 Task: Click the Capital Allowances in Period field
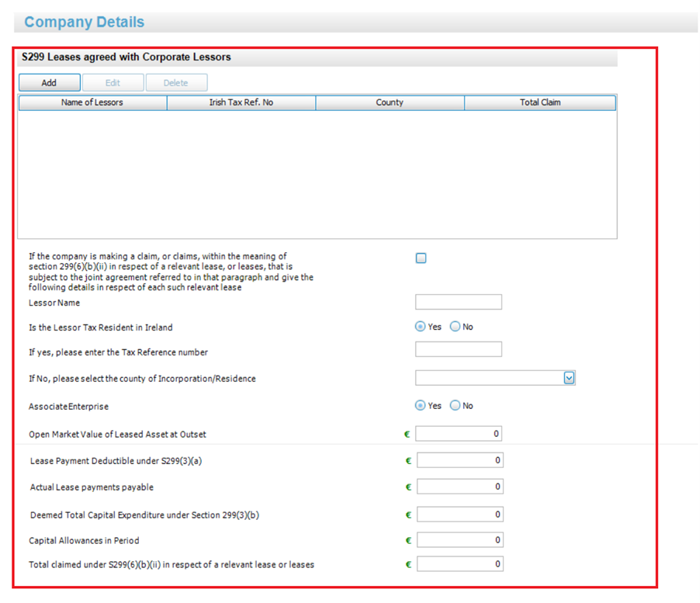460,540
